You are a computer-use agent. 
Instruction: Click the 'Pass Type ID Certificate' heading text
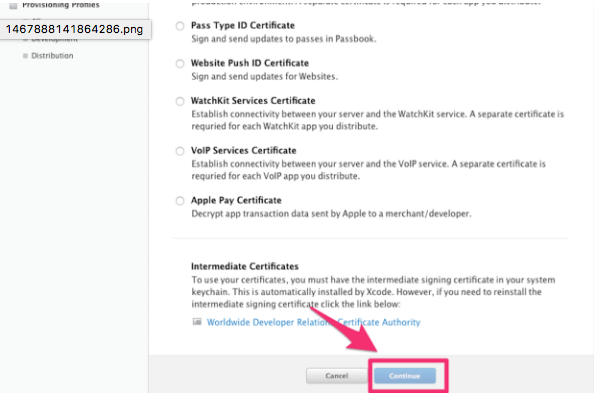click(243, 25)
